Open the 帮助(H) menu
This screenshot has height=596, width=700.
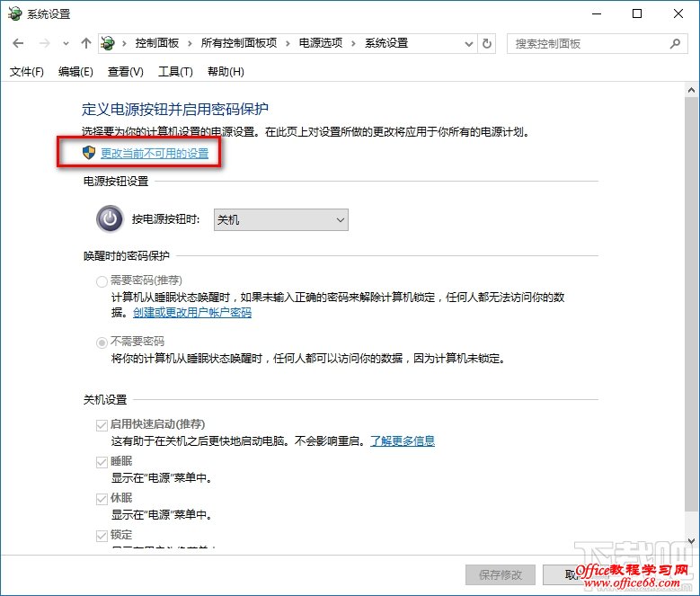point(226,71)
